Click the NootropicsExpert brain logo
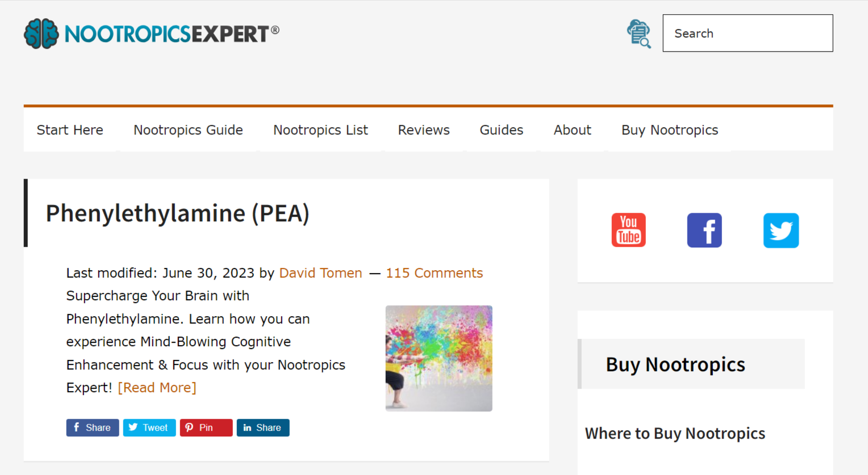 pyautogui.click(x=41, y=34)
